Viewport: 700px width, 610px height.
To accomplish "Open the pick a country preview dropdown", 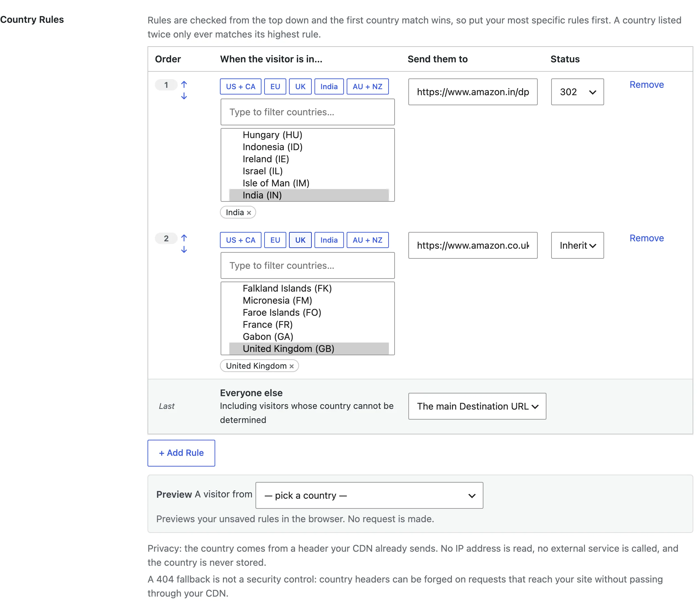I will (369, 495).
